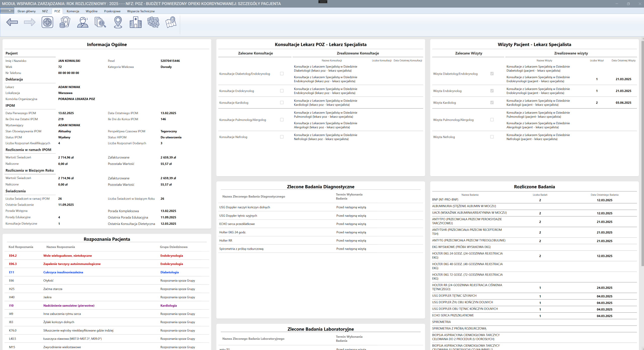Click the Diabetologia group cell

pos(170,272)
